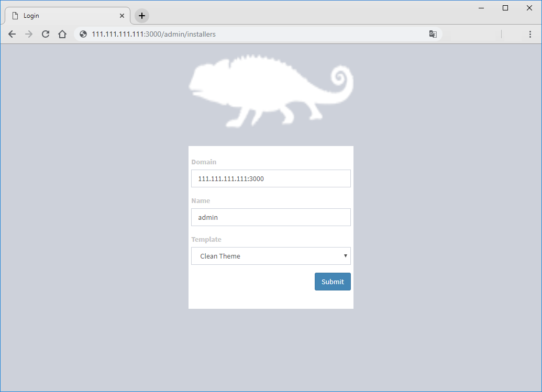Click the Template field label
542x392 pixels.
pyautogui.click(x=206, y=239)
